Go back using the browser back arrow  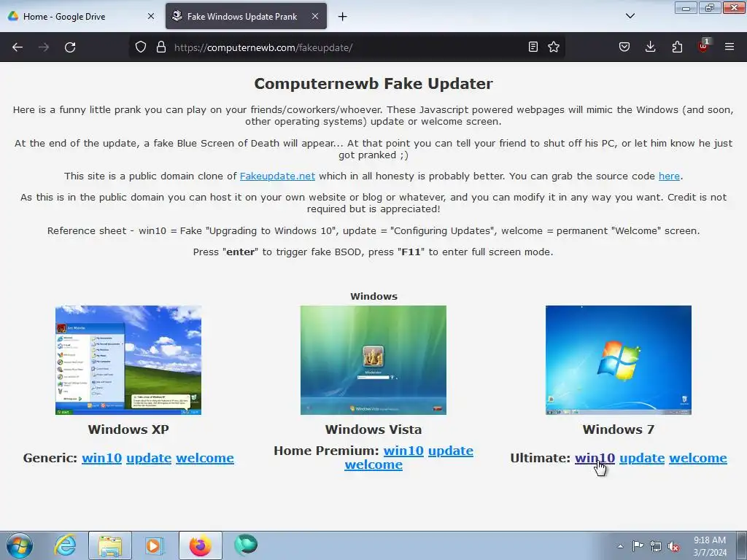click(x=18, y=47)
